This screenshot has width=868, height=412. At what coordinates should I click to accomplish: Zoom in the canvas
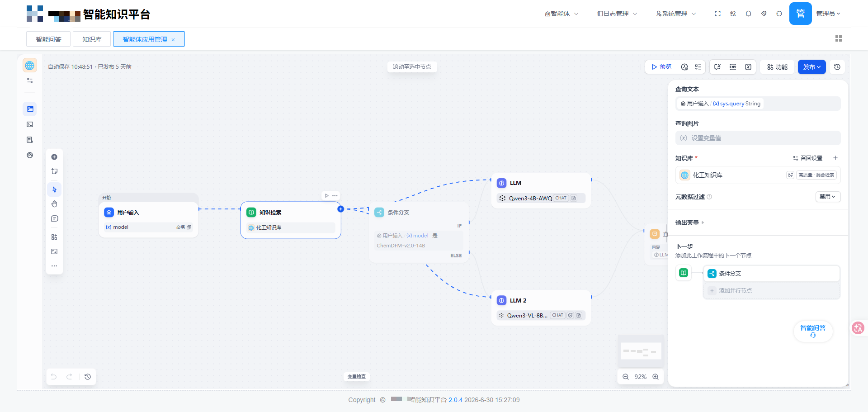[x=656, y=377]
